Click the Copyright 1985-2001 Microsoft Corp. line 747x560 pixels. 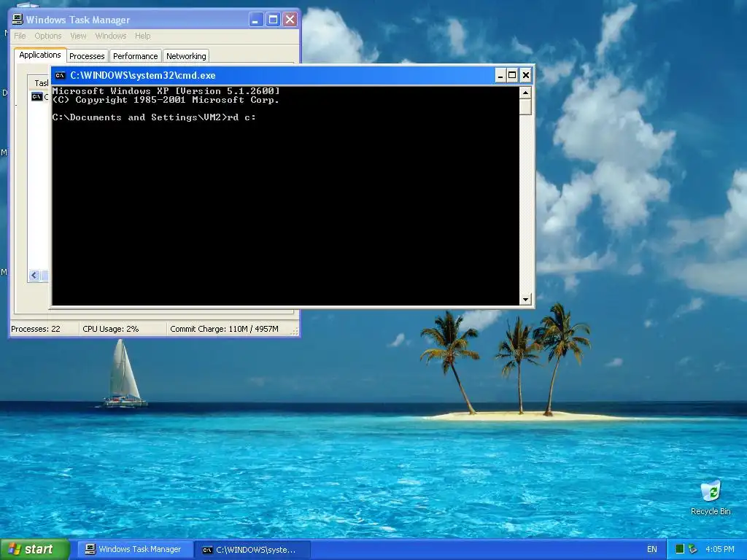[166, 100]
